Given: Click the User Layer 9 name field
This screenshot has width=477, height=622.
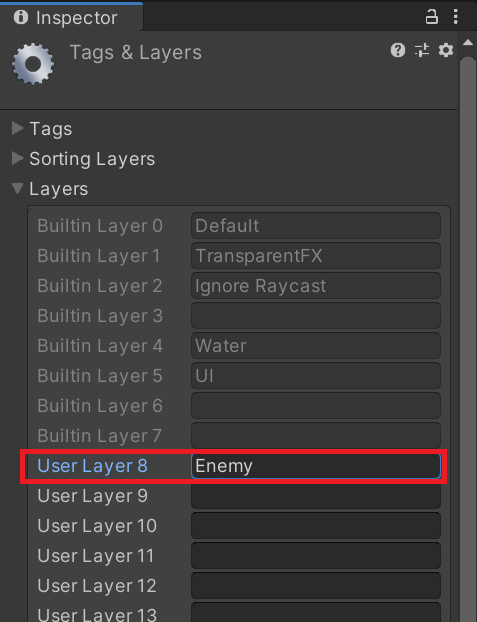Looking at the screenshot, I should pos(316,496).
